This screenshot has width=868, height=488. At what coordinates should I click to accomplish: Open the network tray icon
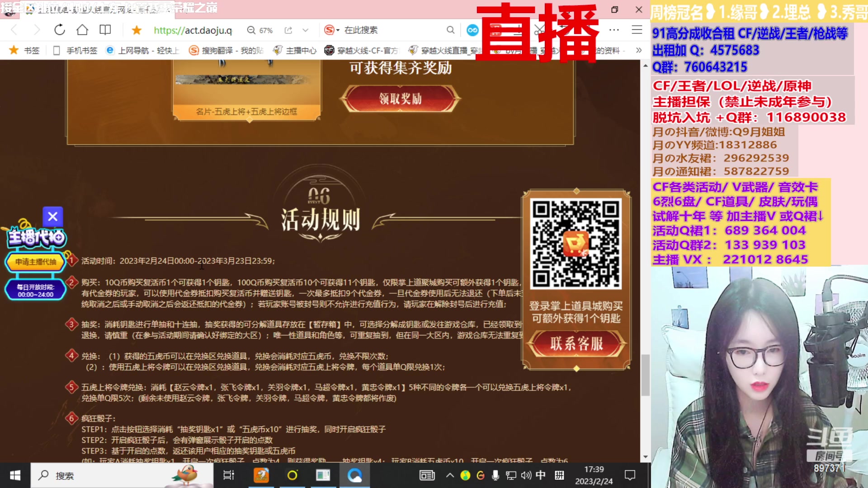[x=511, y=475]
